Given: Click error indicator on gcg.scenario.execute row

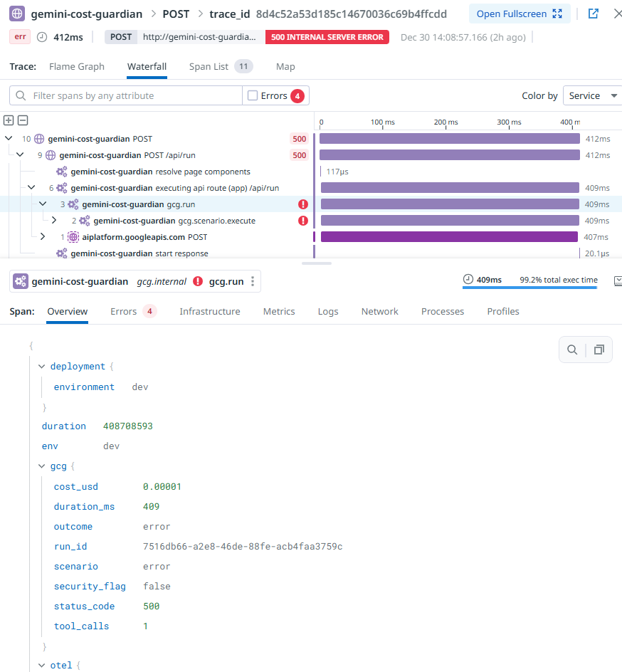Looking at the screenshot, I should 303,221.
